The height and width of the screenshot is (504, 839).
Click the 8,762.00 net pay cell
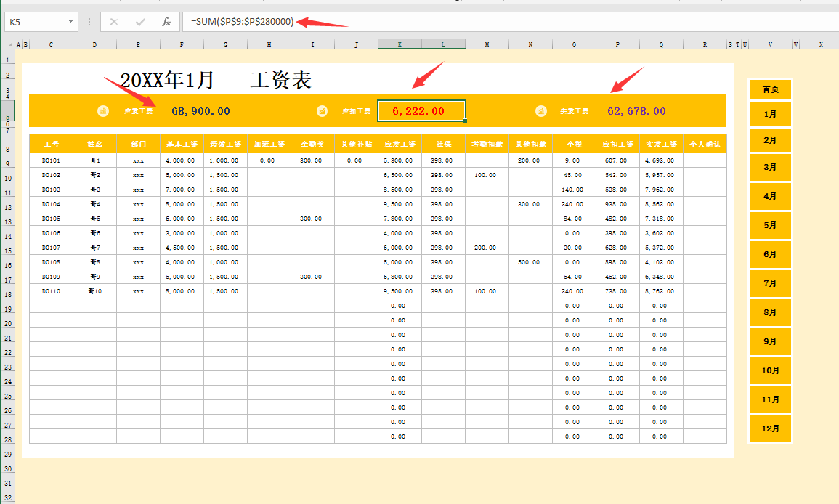[660, 291]
